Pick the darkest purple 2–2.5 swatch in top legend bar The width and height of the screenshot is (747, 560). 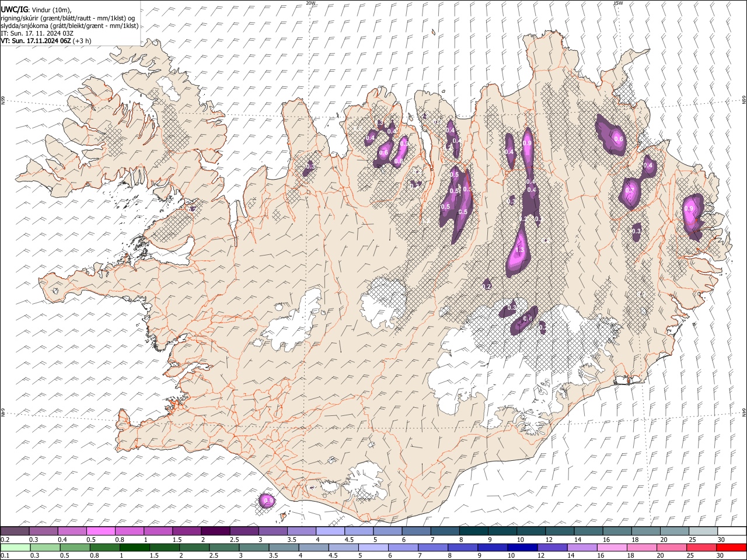tap(215, 531)
